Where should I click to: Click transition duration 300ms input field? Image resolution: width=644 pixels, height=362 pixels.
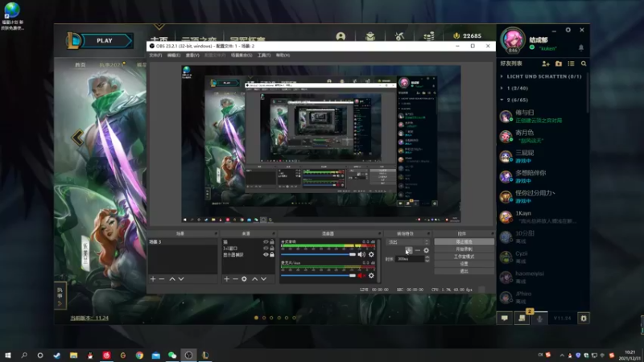click(x=410, y=259)
